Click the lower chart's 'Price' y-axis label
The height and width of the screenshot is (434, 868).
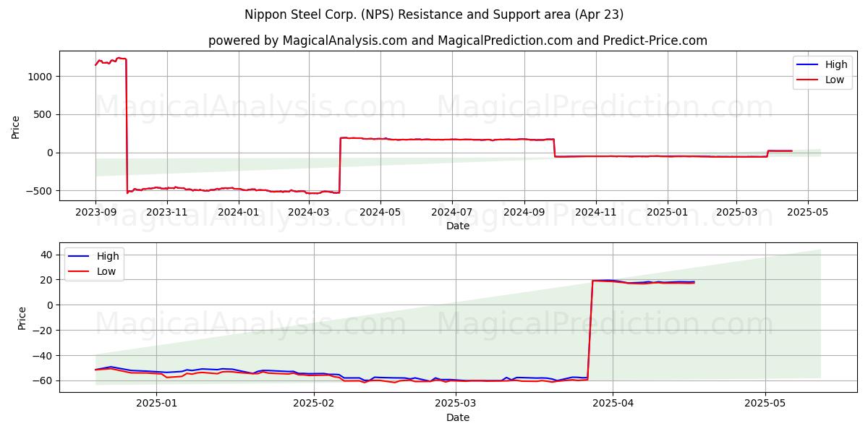click(x=22, y=318)
